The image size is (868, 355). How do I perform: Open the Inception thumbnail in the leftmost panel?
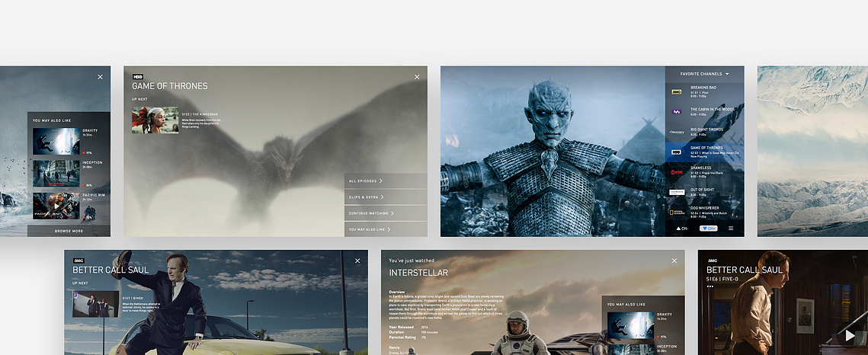(56, 174)
